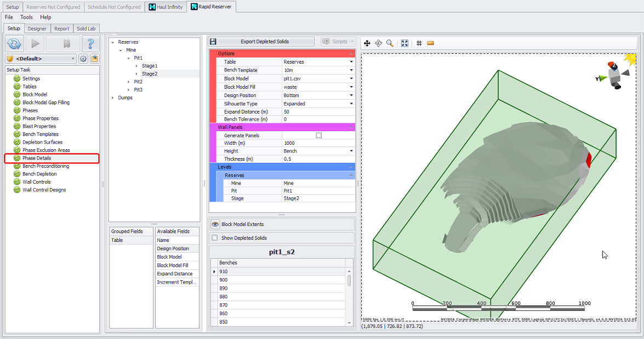The height and width of the screenshot is (339, 644).
Task: Open the Silhouette Type dropdown
Action: [x=351, y=104]
